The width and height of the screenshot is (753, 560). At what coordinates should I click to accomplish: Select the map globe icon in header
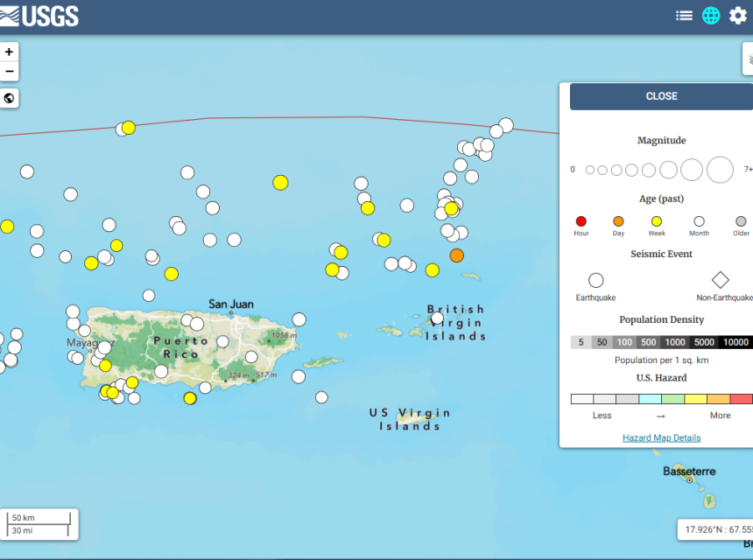coord(711,16)
